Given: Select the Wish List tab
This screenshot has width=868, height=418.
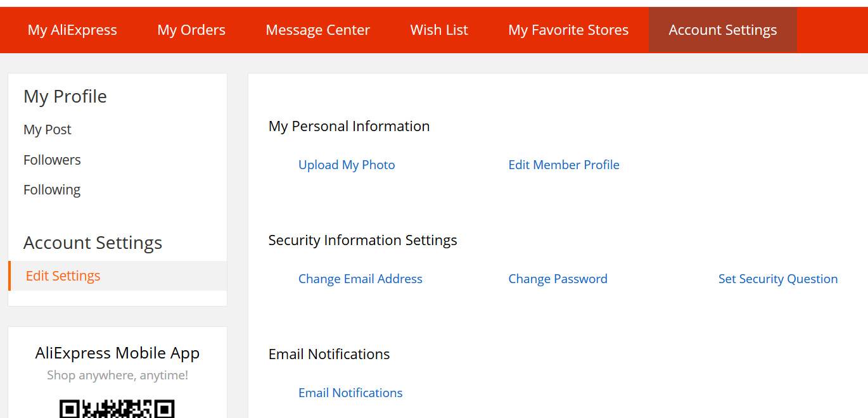Looking at the screenshot, I should tap(439, 30).
